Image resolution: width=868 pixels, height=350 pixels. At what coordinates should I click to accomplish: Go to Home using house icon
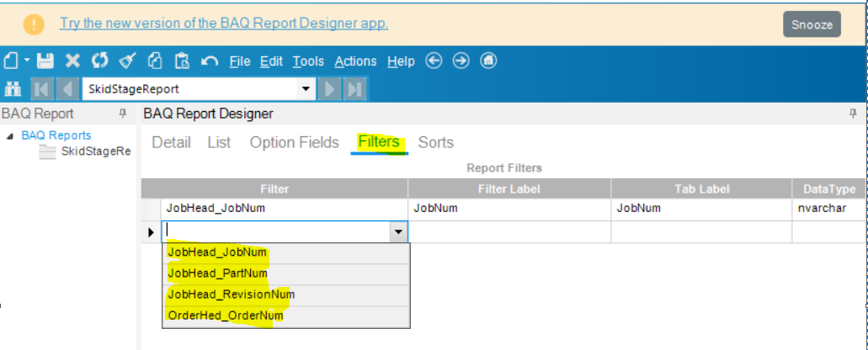tap(489, 61)
